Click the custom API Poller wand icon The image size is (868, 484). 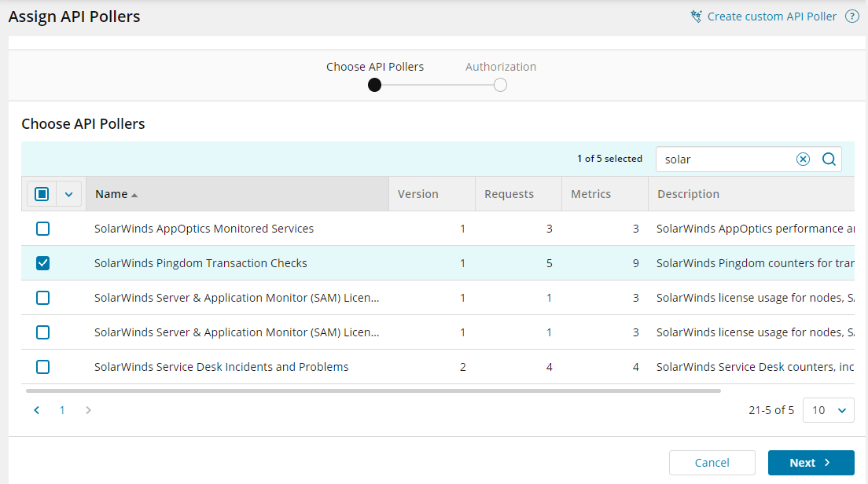pyautogui.click(x=696, y=16)
